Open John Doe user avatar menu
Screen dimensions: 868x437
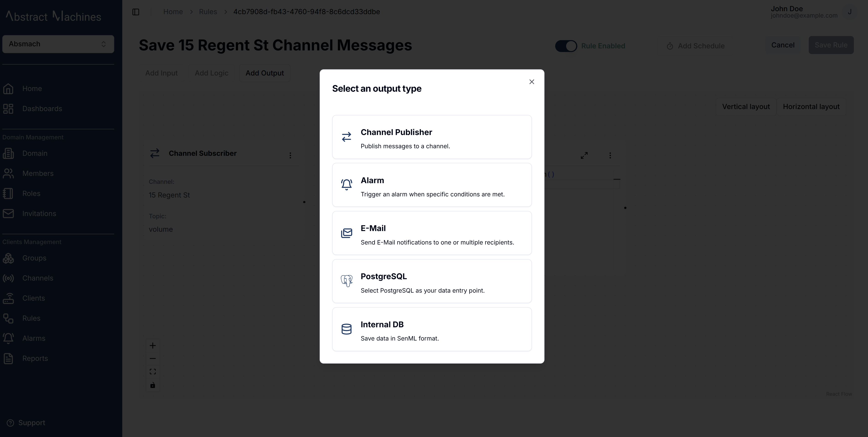click(x=850, y=12)
